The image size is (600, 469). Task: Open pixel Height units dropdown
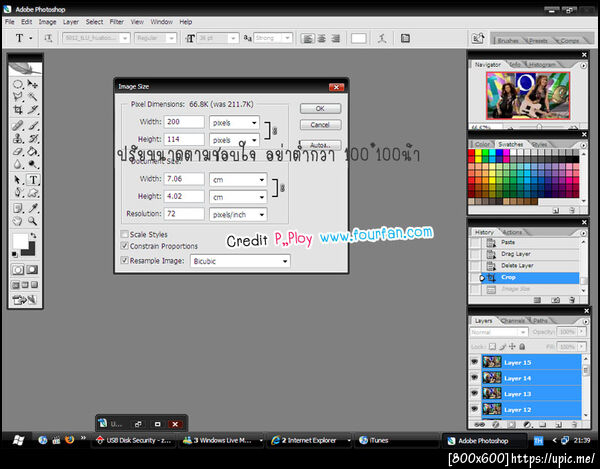[235, 140]
